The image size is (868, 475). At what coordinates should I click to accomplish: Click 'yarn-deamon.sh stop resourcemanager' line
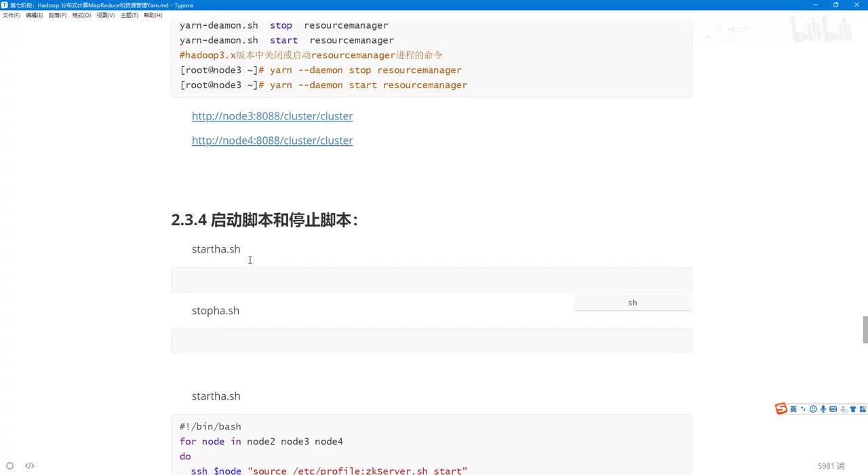pos(284,26)
